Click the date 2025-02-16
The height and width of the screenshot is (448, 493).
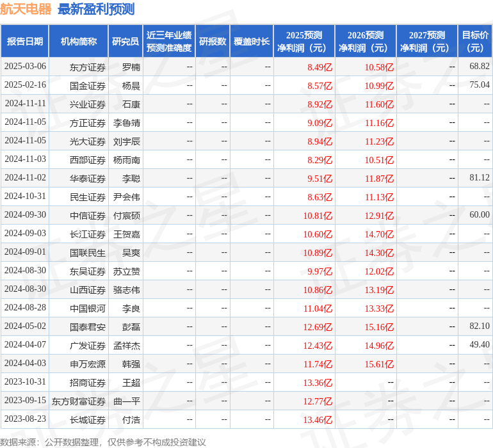click(x=25, y=84)
